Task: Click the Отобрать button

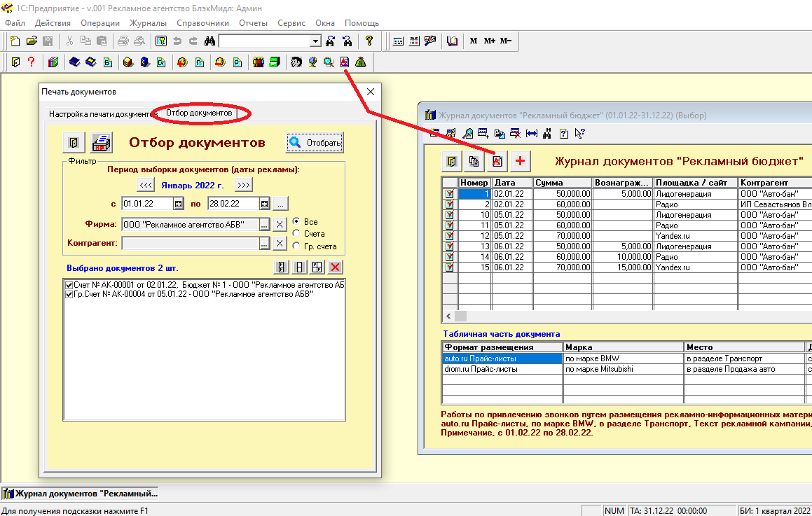Action: click(315, 142)
